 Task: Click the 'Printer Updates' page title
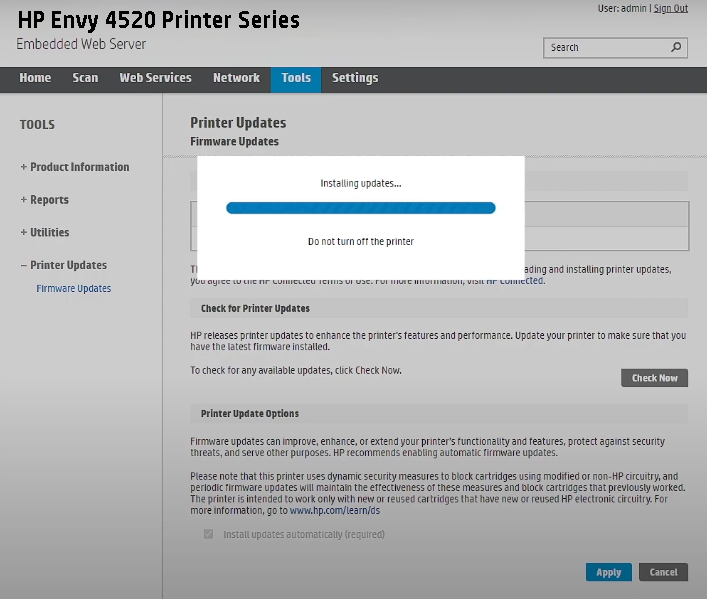(238, 123)
